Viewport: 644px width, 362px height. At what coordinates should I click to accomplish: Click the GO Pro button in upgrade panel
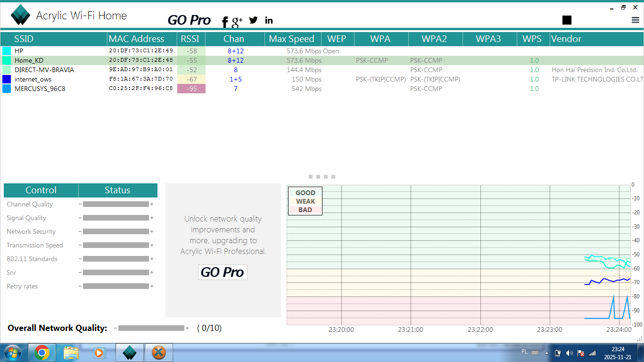click(223, 272)
